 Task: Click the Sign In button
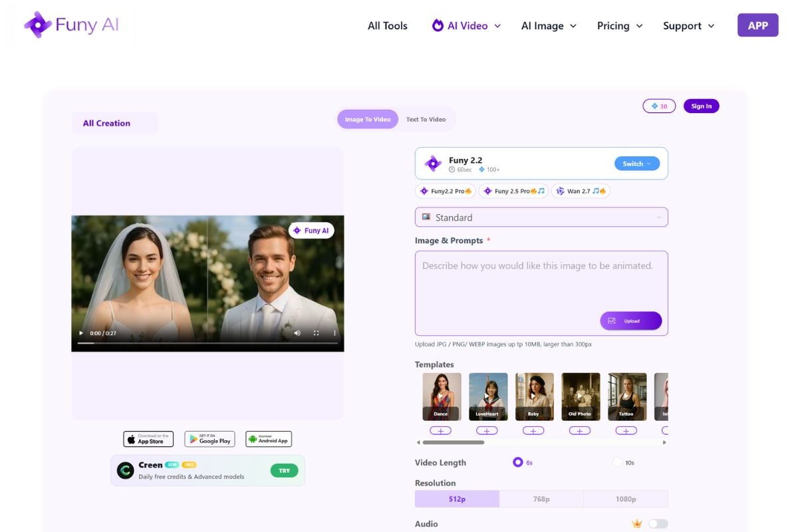click(701, 106)
